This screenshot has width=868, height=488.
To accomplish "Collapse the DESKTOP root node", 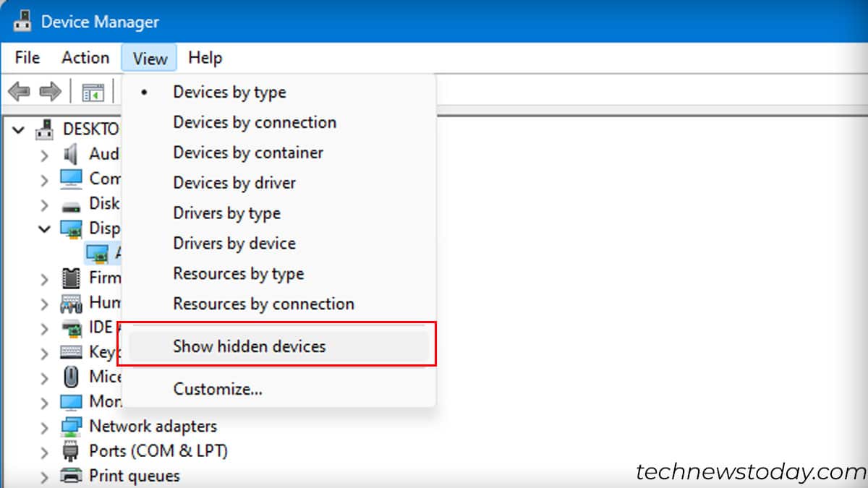I will (x=19, y=130).
